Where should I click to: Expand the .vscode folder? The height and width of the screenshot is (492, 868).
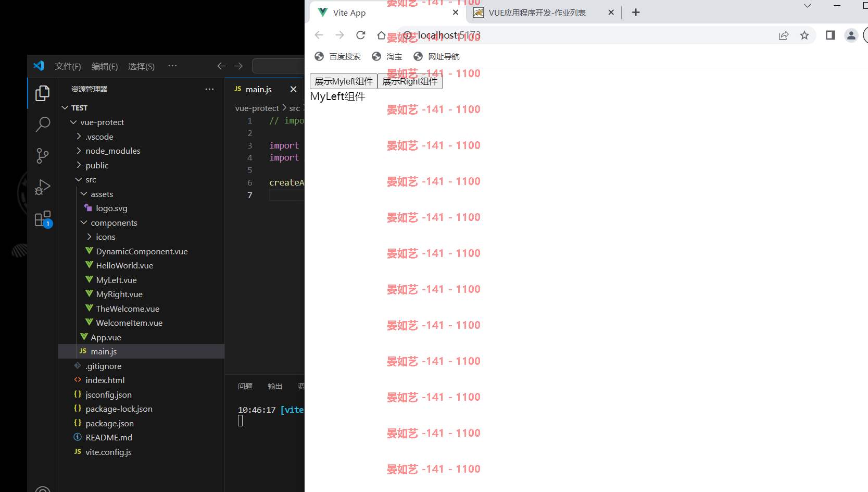(x=141, y=137)
